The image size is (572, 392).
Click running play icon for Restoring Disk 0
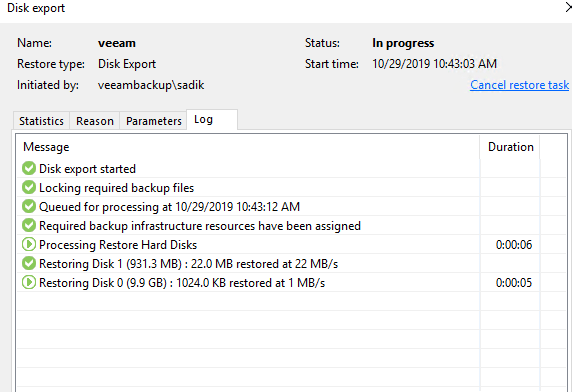pyautogui.click(x=28, y=282)
